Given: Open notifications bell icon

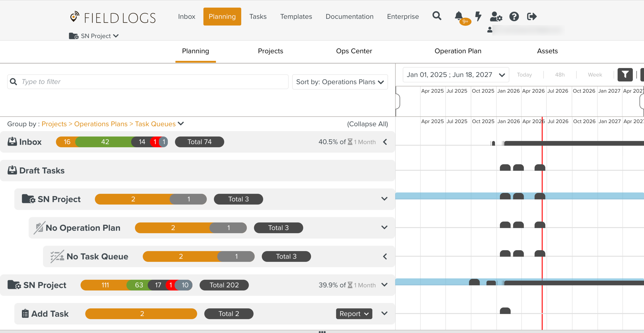Looking at the screenshot, I should pyautogui.click(x=459, y=16).
